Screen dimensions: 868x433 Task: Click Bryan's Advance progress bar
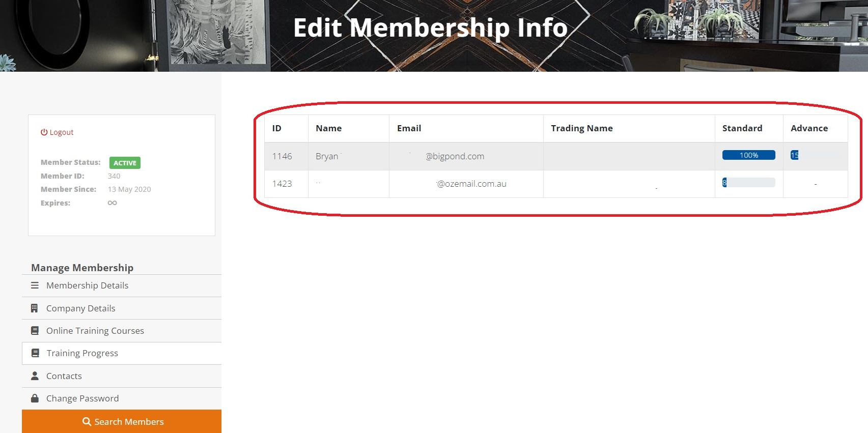pos(814,155)
